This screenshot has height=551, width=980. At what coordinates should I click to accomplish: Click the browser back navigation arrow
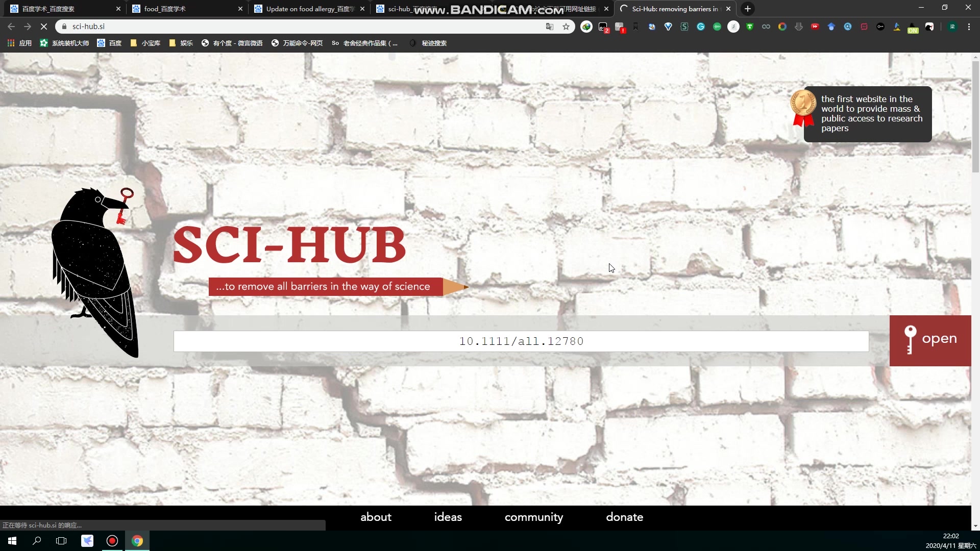coord(11,26)
